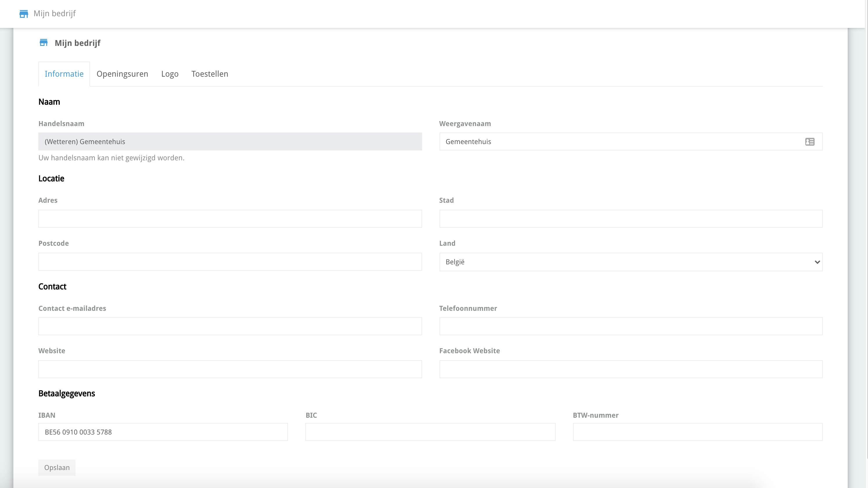
Task: Click the Mijn bedrijf header link
Action: pos(54,13)
